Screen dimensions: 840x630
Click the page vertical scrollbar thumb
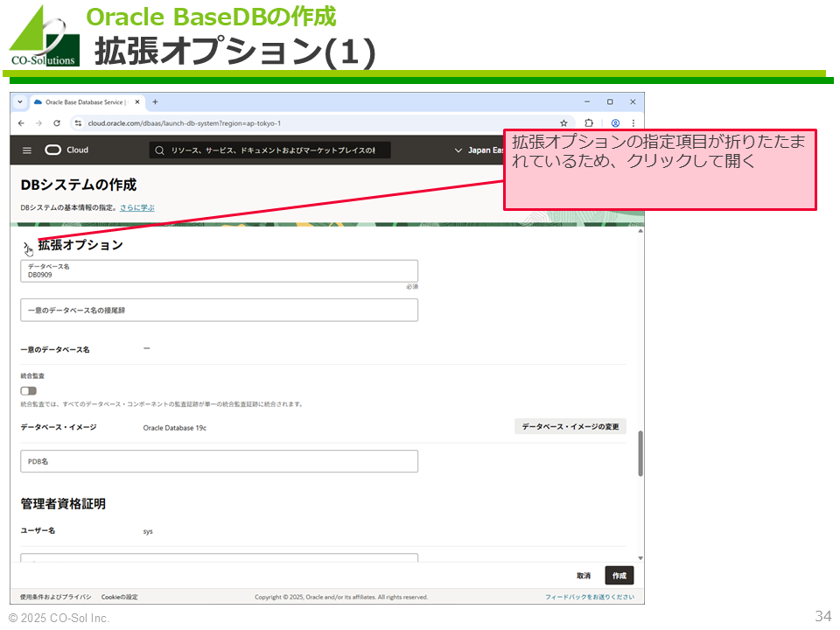pyautogui.click(x=640, y=453)
